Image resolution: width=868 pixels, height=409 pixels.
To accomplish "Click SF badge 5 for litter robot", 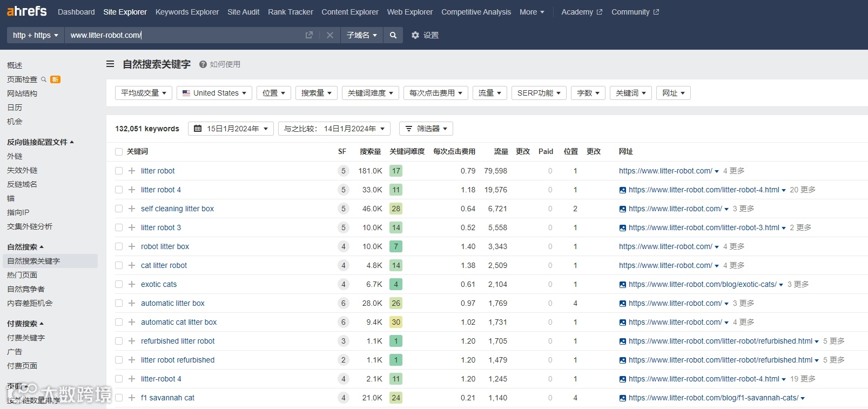I will [343, 171].
